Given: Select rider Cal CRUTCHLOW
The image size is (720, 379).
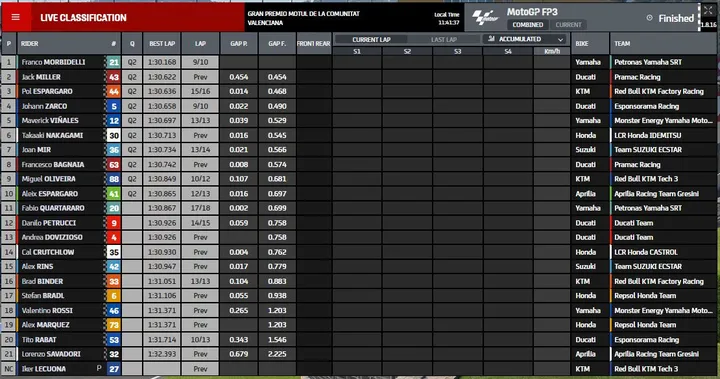Looking at the screenshot, I should coord(47,252).
